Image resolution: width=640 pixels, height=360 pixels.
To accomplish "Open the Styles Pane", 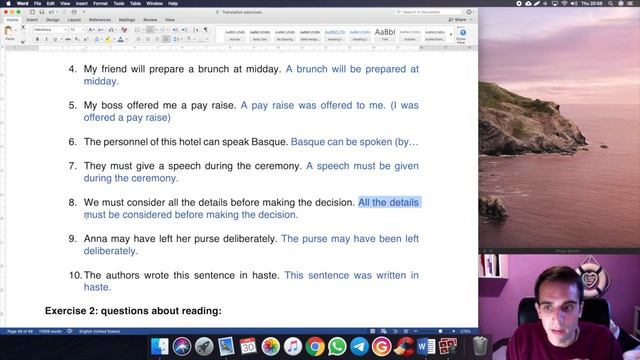I will click(462, 35).
